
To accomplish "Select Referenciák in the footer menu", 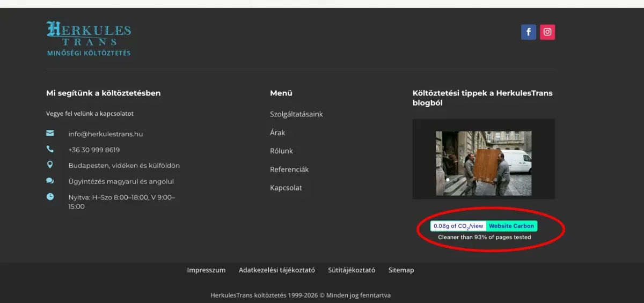I will pyautogui.click(x=289, y=169).
